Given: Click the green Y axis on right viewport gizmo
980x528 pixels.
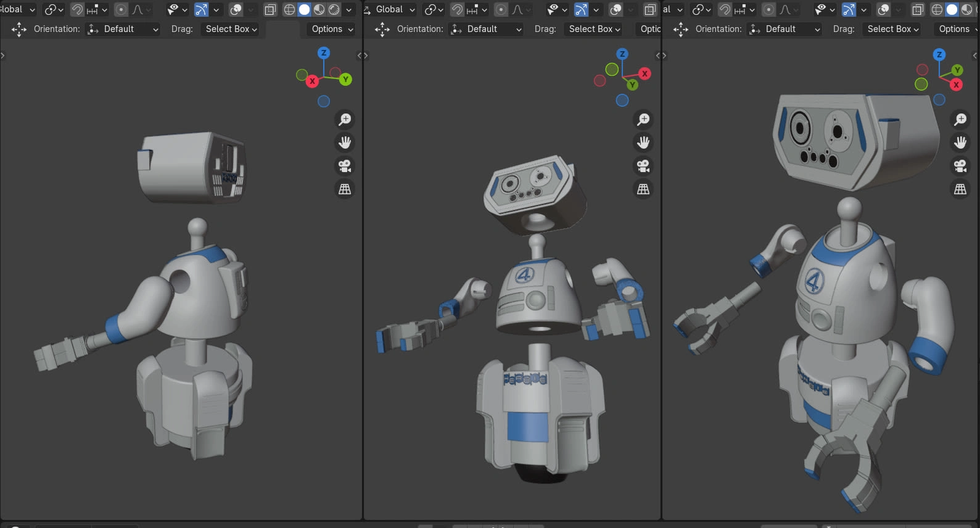Looking at the screenshot, I should (957, 70).
